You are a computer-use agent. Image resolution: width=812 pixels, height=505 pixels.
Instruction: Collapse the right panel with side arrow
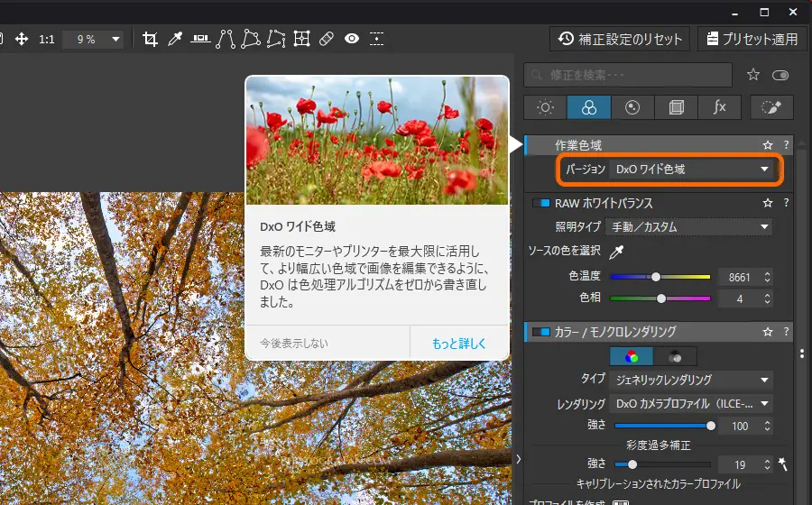click(519, 459)
